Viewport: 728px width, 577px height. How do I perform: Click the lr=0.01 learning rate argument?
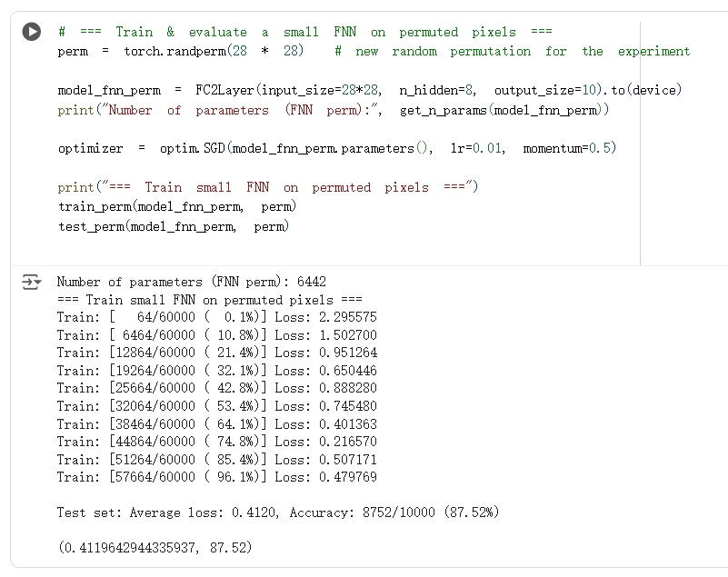[x=476, y=148]
